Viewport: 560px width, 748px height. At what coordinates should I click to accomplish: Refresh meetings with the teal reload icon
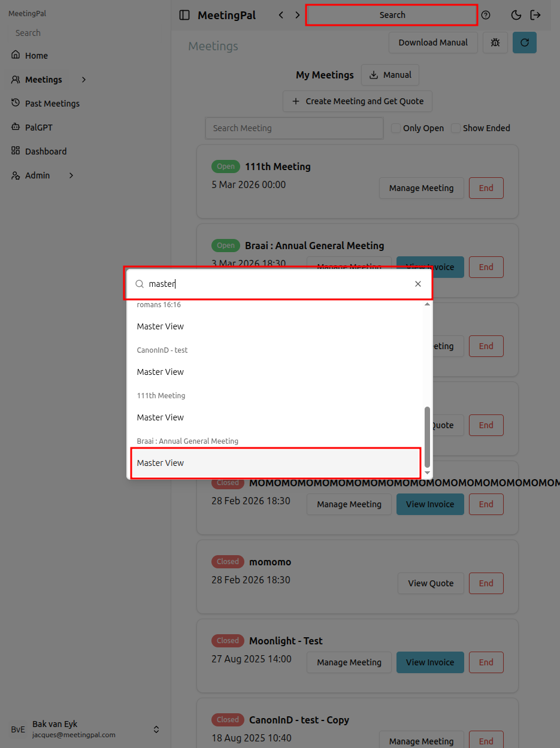[x=524, y=43]
